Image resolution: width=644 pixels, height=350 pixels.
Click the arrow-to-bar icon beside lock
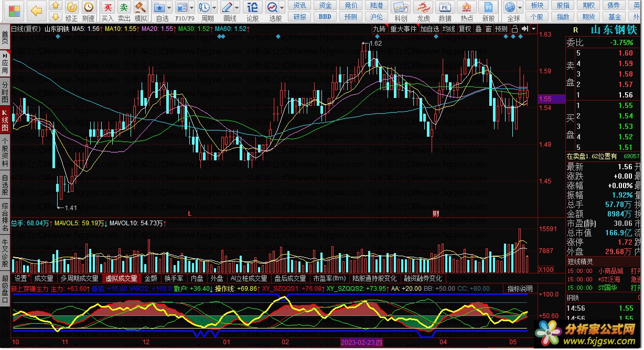(x=524, y=29)
